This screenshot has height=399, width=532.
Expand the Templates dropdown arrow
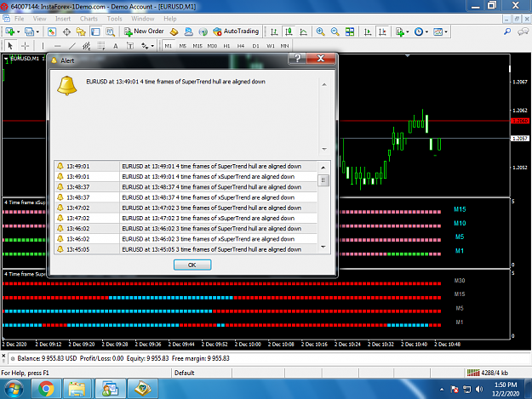[x=446, y=32]
